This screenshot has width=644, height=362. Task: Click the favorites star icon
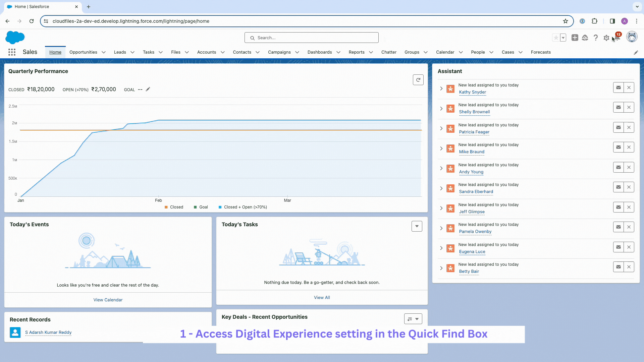tap(556, 38)
